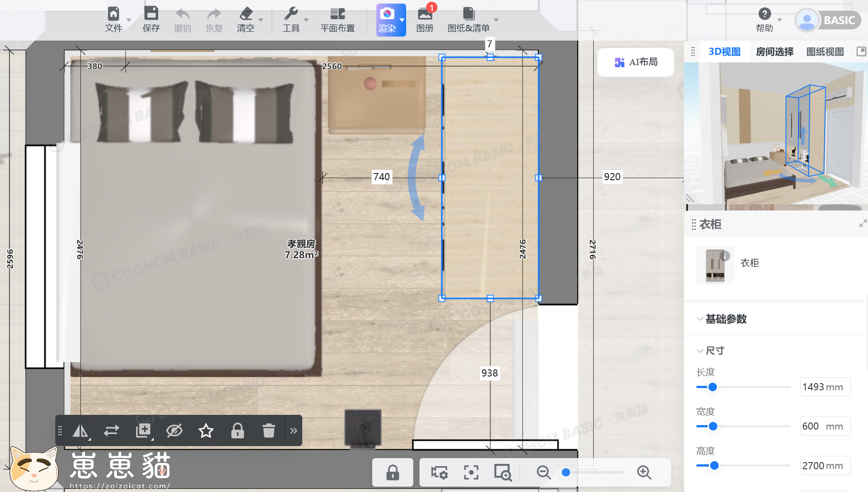Expand the 衣柜 panel with the corner arrows

click(x=863, y=223)
